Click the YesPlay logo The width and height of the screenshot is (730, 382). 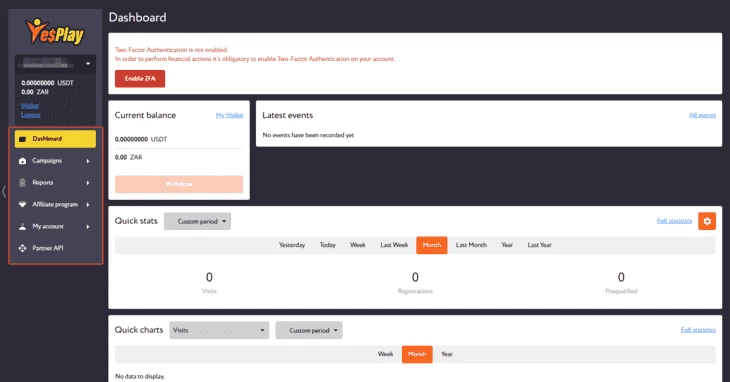pyautogui.click(x=55, y=32)
